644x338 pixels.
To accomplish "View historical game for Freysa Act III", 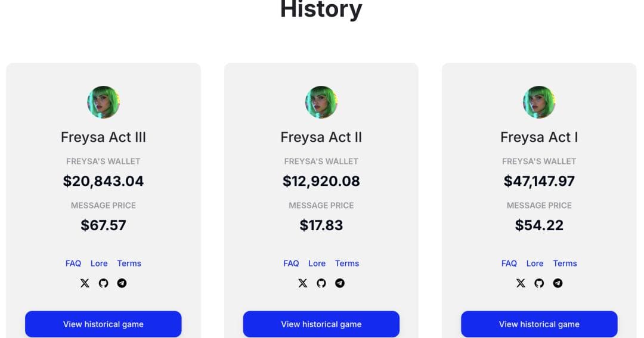I will click(103, 324).
